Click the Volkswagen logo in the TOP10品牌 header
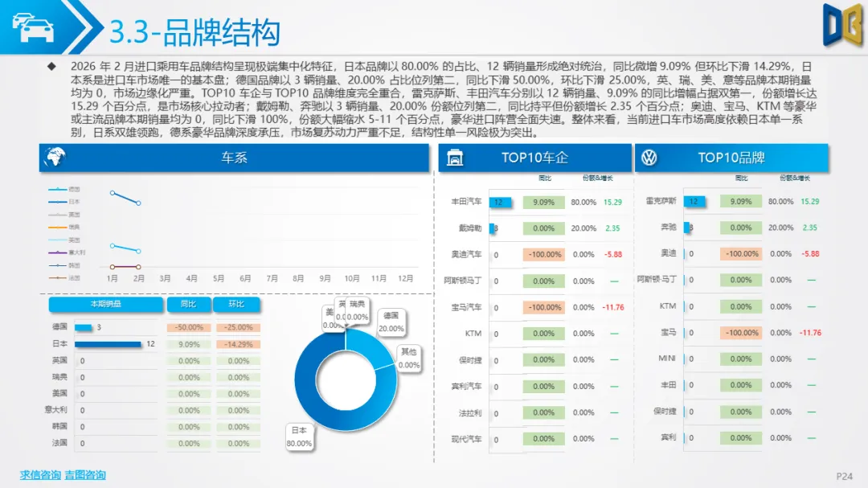Viewport: 868px width, 488px height. tap(649, 158)
